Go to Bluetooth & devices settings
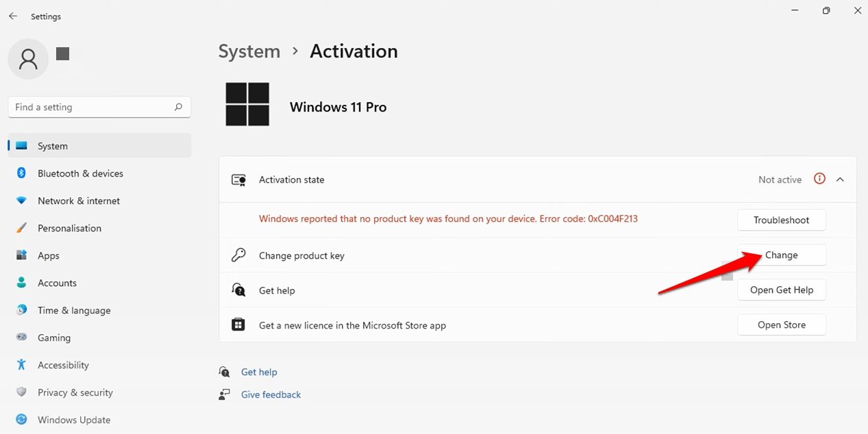This screenshot has height=434, width=868. 99,173
